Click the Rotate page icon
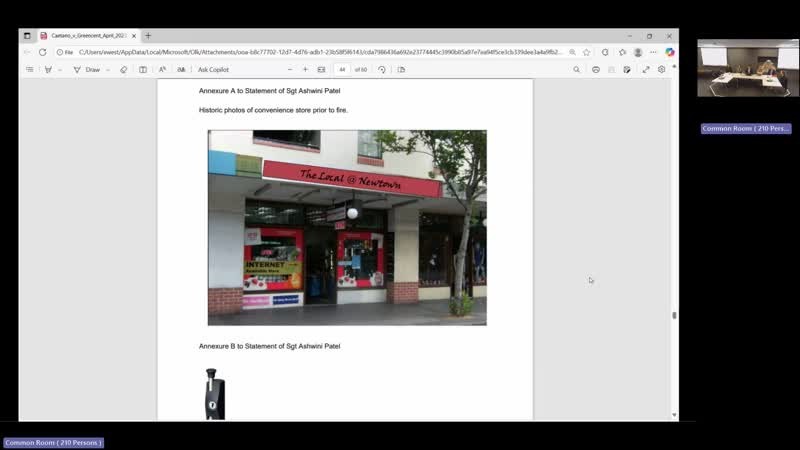The width and height of the screenshot is (800, 450). tap(382, 70)
